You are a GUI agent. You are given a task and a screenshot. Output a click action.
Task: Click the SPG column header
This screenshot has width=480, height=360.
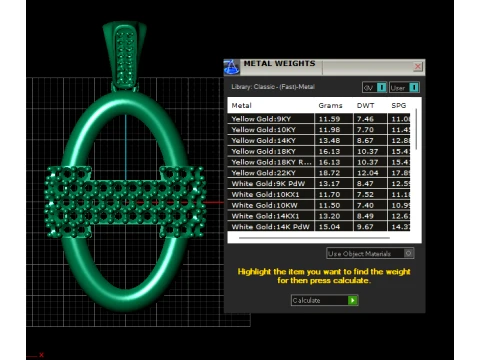point(399,105)
